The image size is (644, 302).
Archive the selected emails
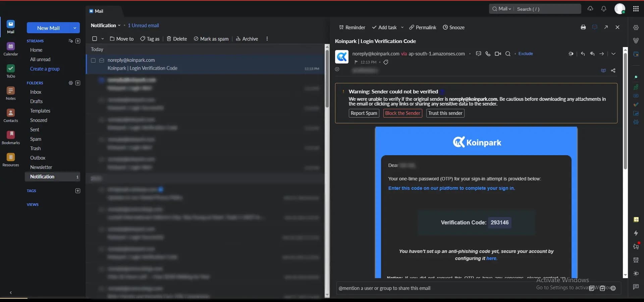pyautogui.click(x=247, y=39)
